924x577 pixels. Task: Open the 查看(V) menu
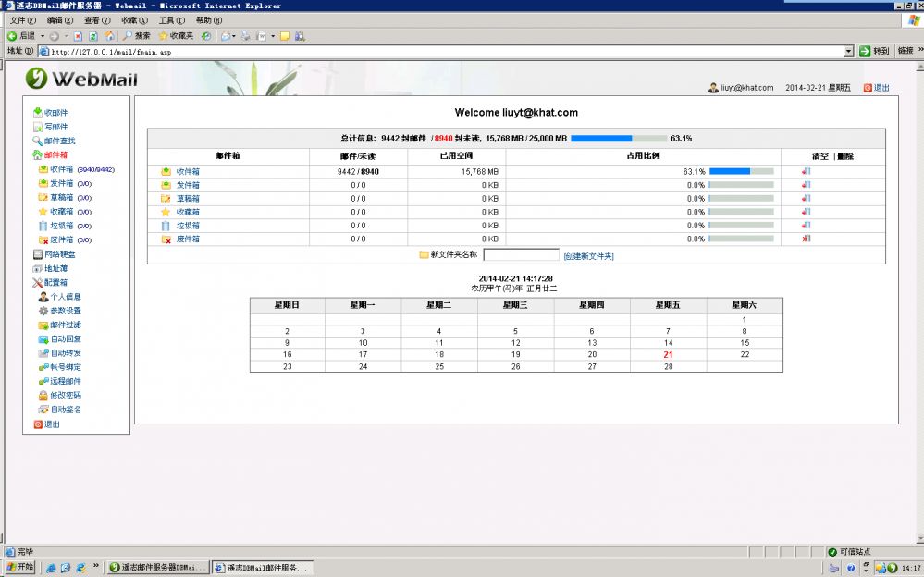(x=97, y=20)
